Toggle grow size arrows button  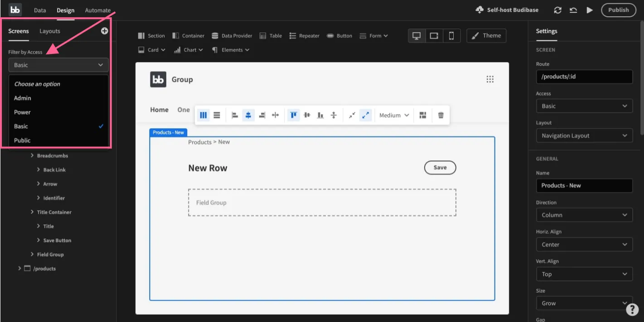point(365,115)
